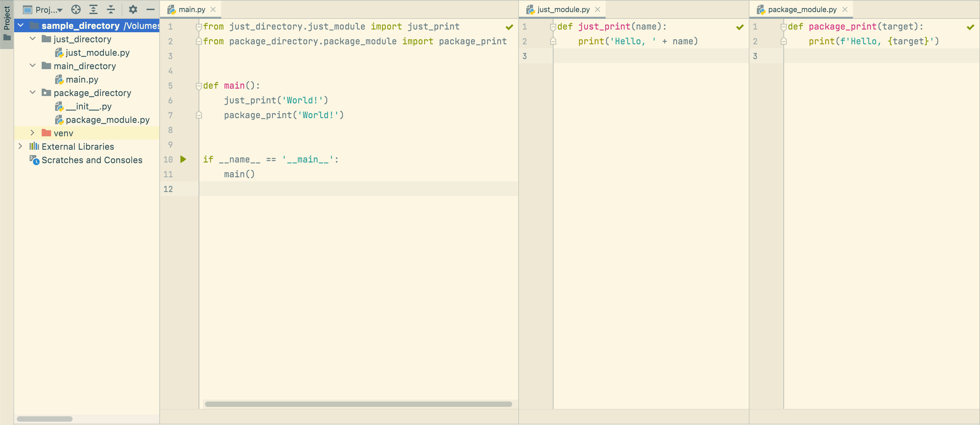Toggle the fold marker at def just_print
The width and height of the screenshot is (980, 425).
[553, 27]
